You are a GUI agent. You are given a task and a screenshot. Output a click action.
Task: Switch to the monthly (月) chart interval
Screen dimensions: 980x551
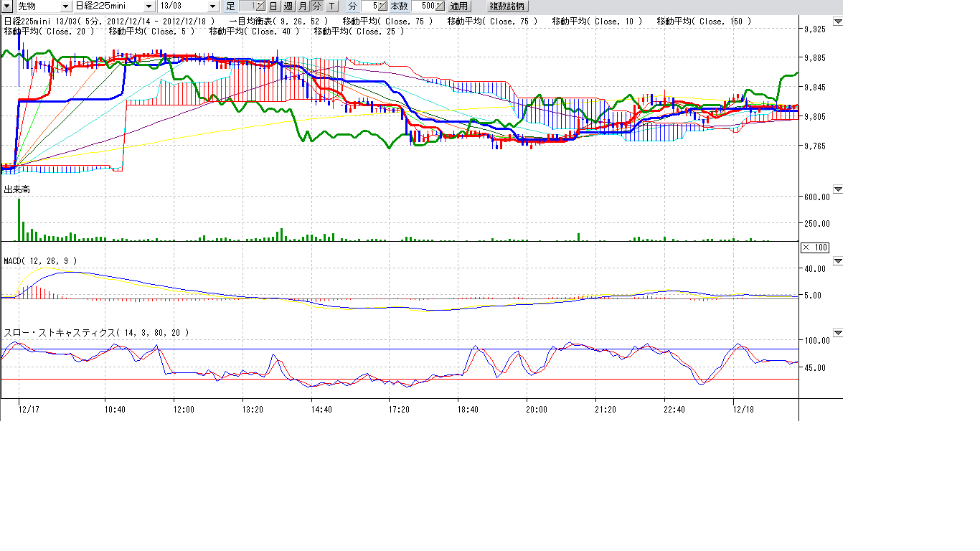(x=302, y=6)
